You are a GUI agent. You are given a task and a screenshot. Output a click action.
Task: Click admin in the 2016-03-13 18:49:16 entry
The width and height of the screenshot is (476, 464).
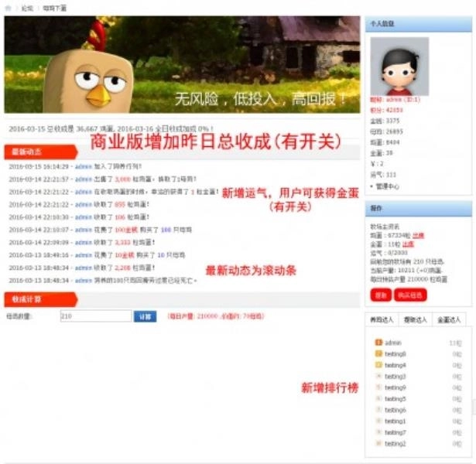pos(84,255)
